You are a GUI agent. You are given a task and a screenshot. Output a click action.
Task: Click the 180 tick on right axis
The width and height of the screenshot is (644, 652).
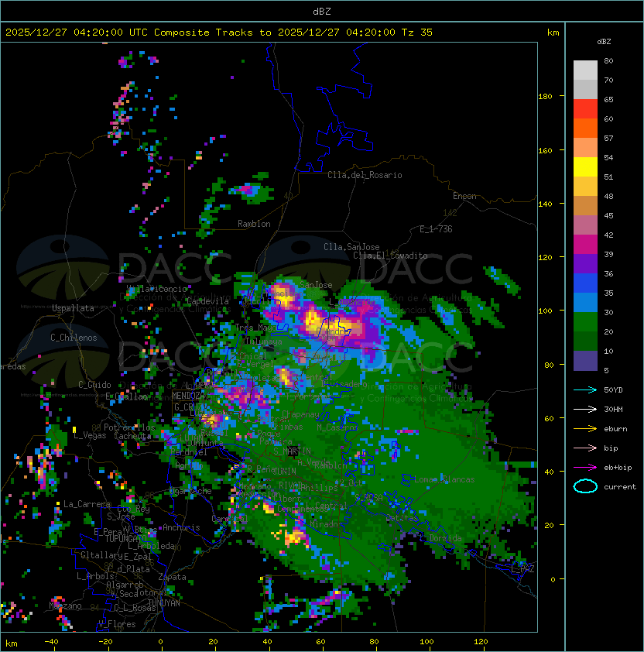[545, 96]
